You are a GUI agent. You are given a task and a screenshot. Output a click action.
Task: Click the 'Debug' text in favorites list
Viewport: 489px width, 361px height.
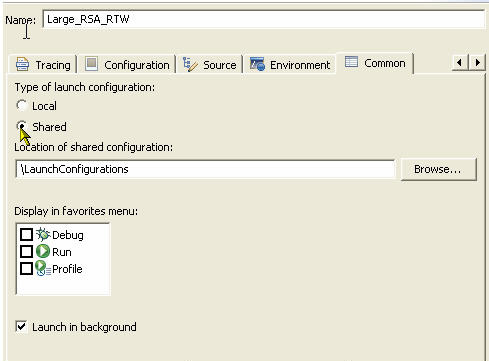[x=68, y=235]
